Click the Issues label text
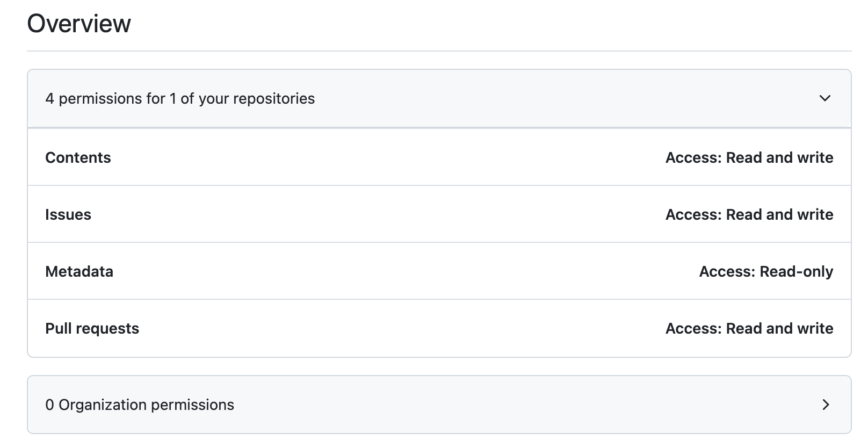The height and width of the screenshot is (447, 868). (69, 214)
